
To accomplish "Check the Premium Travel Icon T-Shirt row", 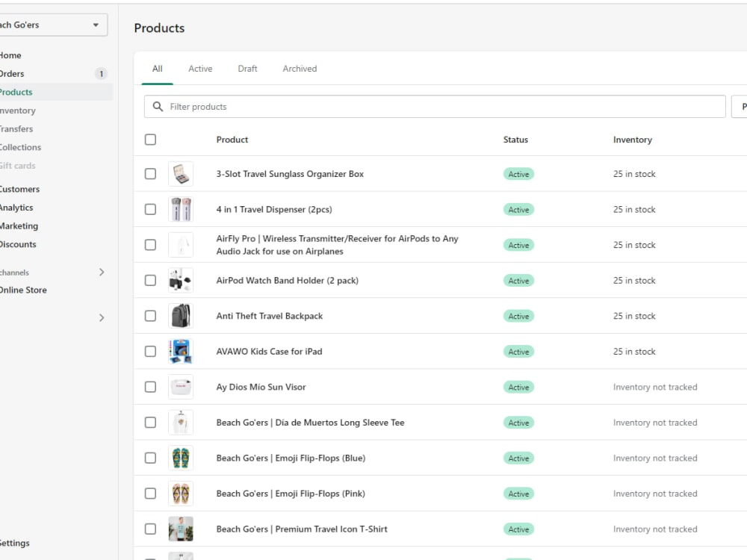I will pos(150,529).
